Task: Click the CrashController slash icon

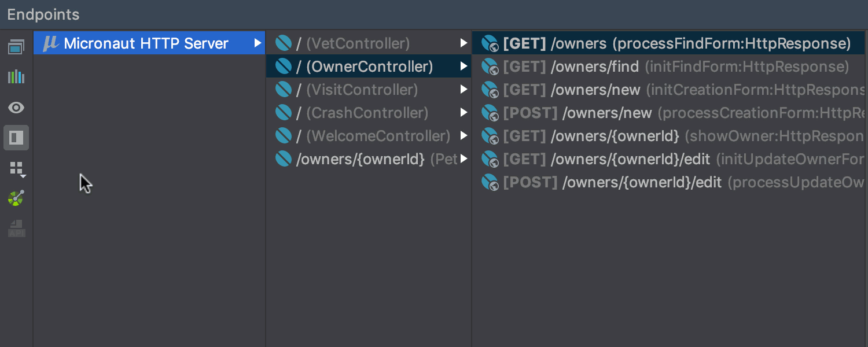Action: 283,113
